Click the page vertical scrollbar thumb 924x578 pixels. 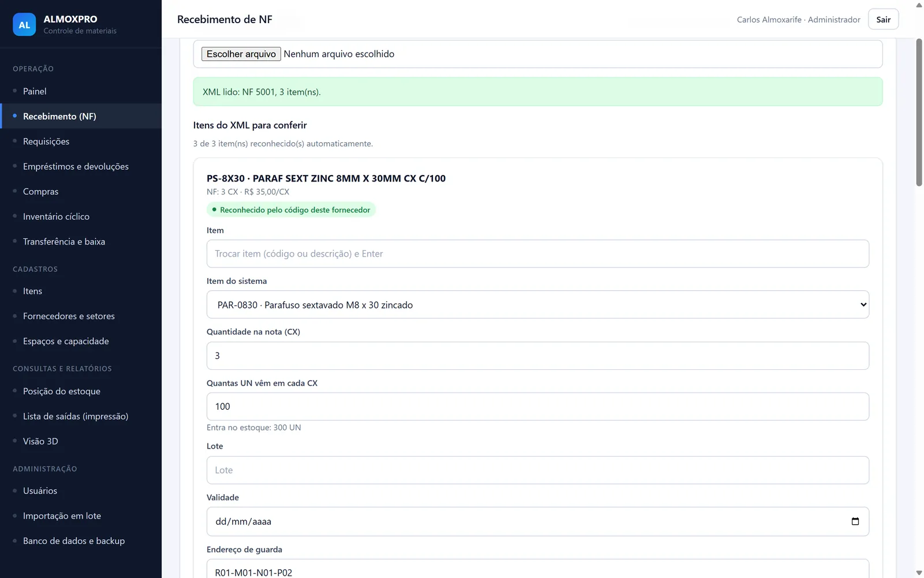[919, 113]
